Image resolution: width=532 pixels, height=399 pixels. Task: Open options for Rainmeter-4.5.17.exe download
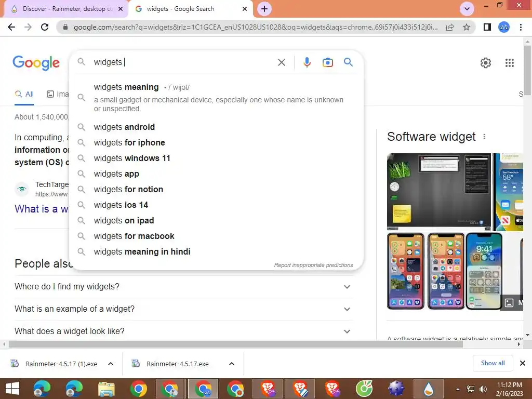[232, 364]
